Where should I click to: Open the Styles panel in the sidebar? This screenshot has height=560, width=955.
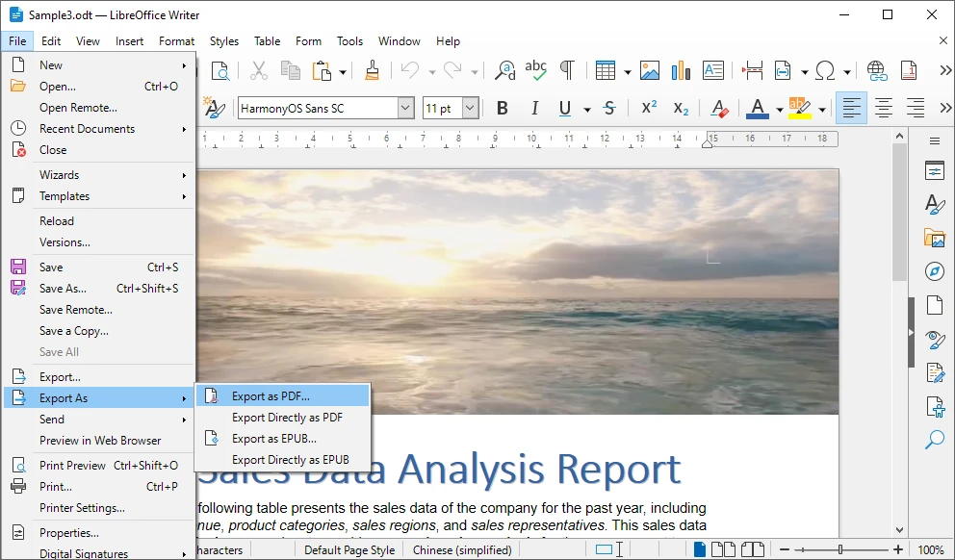[935, 203]
